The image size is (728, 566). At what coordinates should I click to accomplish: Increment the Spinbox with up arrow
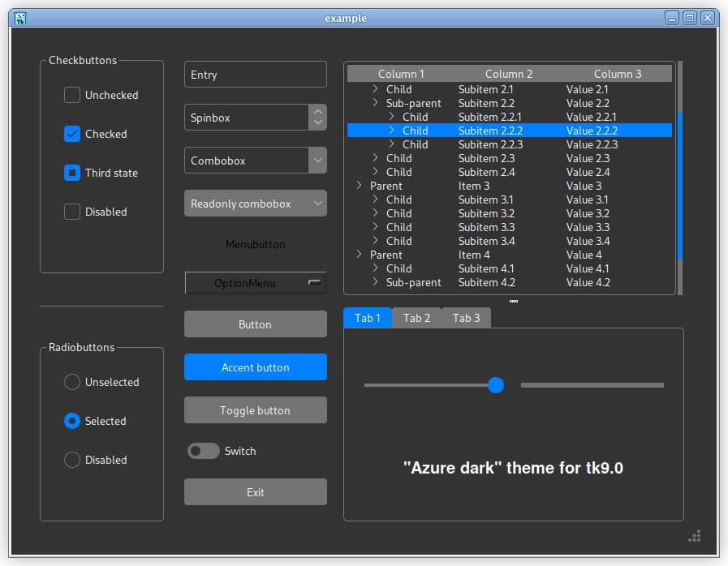tap(318, 111)
